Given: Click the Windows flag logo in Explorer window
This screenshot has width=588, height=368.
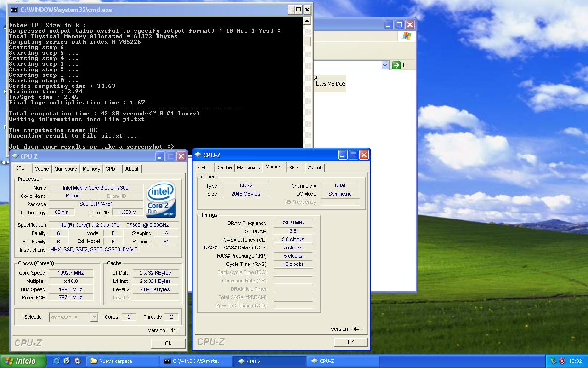Looking at the screenshot, I should [407, 36].
